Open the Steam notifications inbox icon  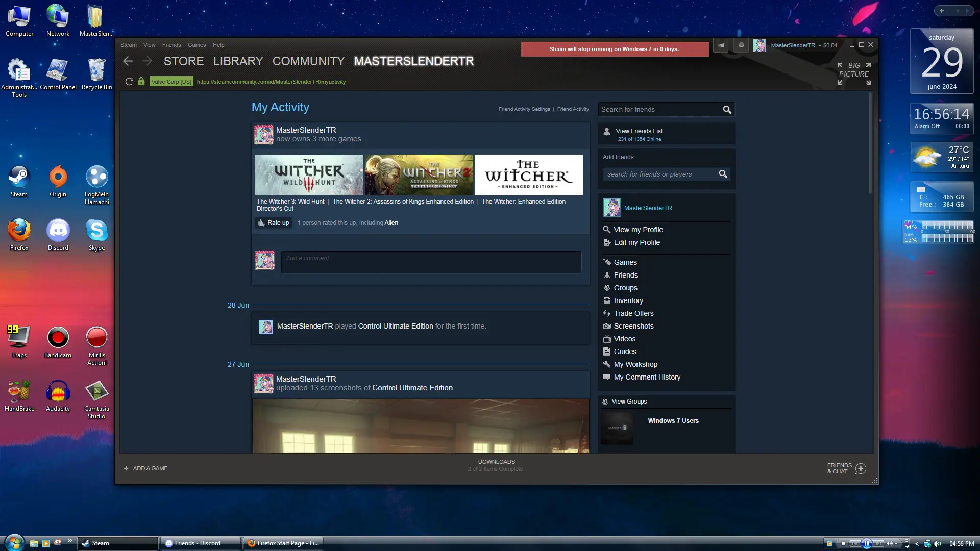741,45
